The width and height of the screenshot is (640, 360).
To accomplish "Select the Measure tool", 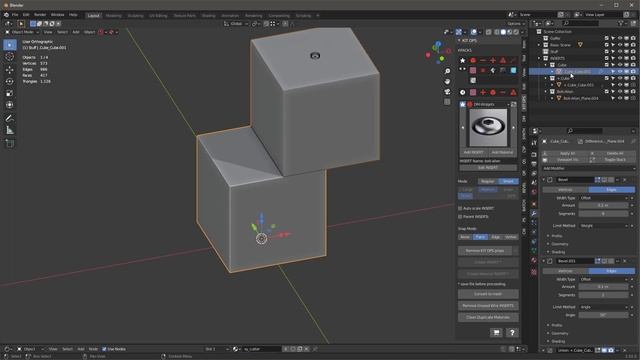I will point(10,130).
